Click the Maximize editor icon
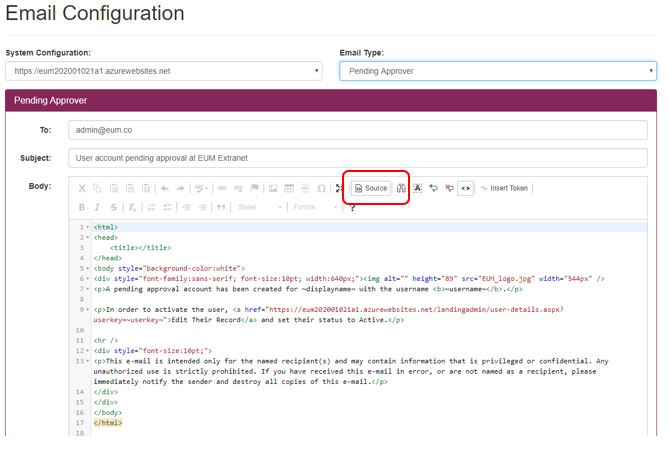This screenshot has width=670, height=450. point(339,188)
